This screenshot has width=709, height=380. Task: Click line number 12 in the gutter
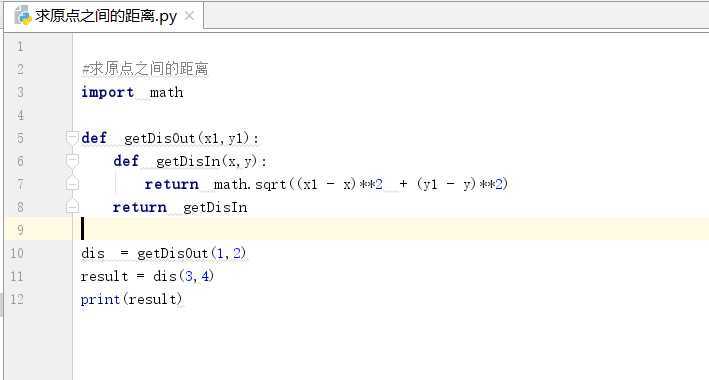point(17,299)
